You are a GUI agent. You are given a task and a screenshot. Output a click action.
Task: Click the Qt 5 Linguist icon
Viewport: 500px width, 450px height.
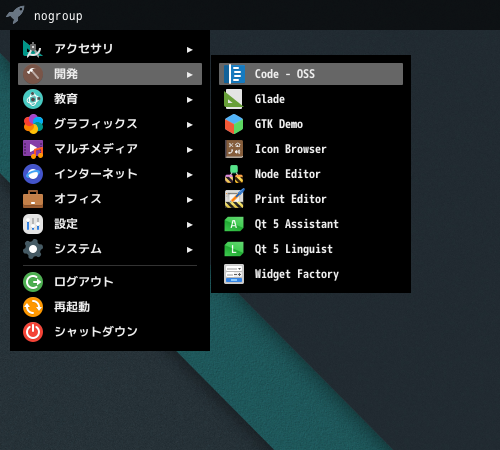point(234,249)
